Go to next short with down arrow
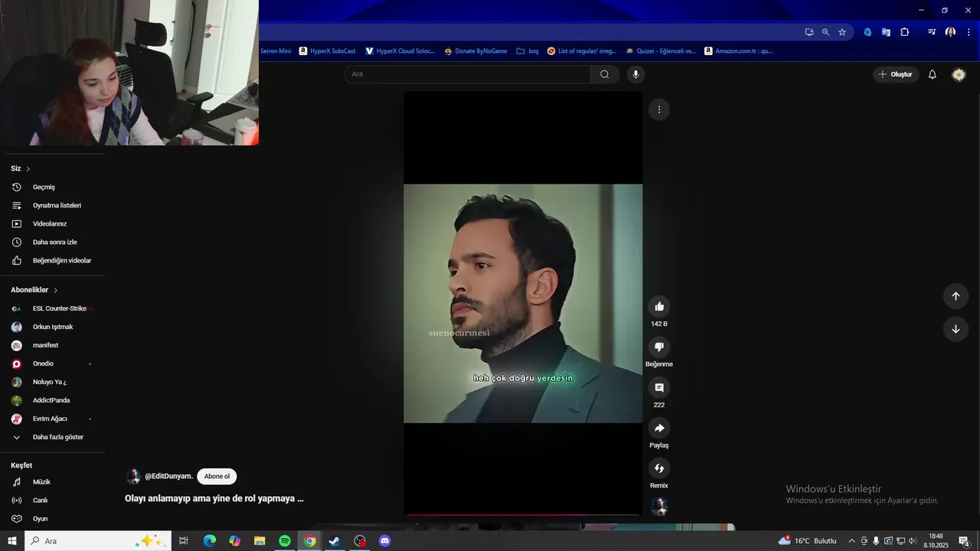The height and width of the screenshot is (551, 980). 955,329
